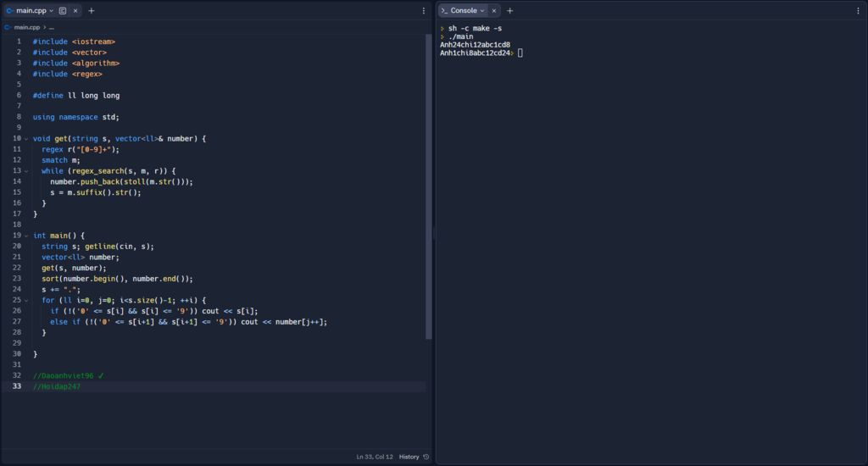Click the History clock icon

coord(426,457)
